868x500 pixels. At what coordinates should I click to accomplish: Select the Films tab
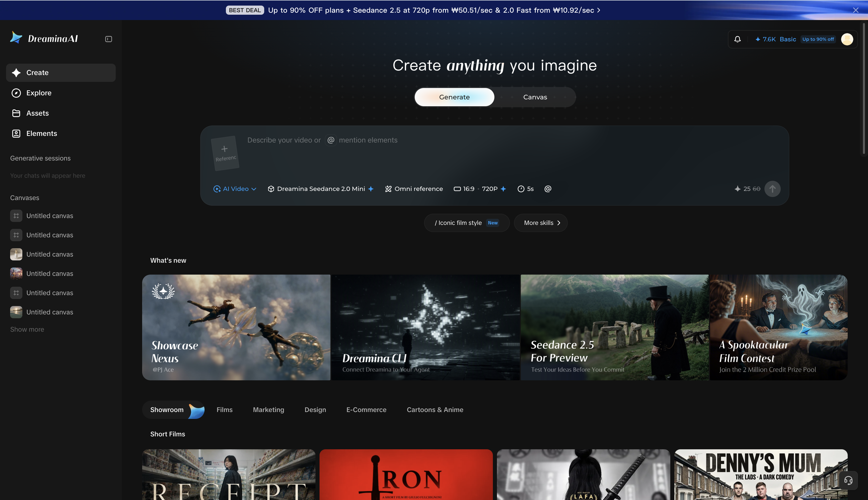(224, 410)
